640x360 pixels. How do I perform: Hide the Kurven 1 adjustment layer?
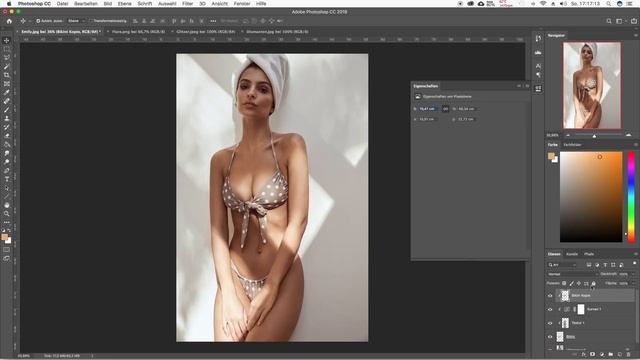tap(550, 309)
